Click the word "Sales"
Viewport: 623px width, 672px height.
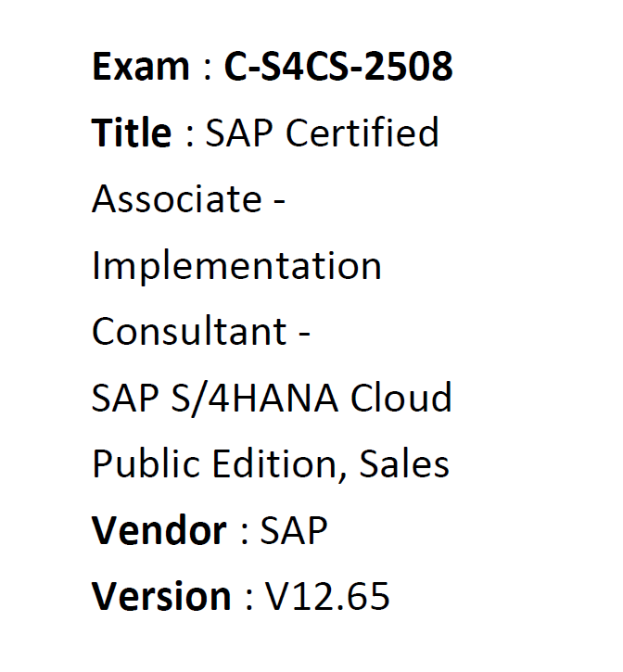coord(406,464)
